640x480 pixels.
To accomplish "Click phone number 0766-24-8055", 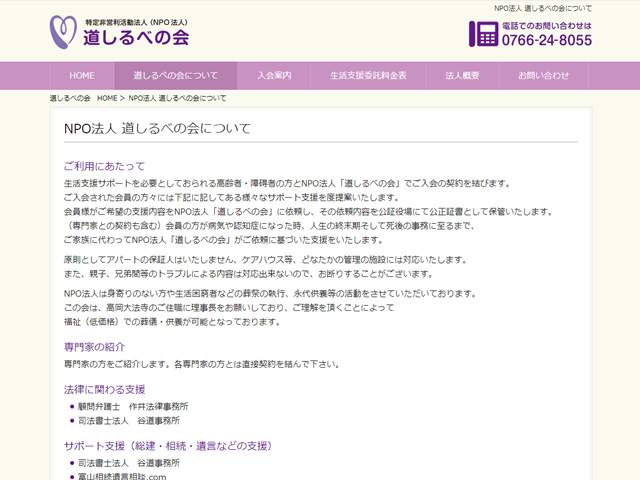I will [x=547, y=40].
